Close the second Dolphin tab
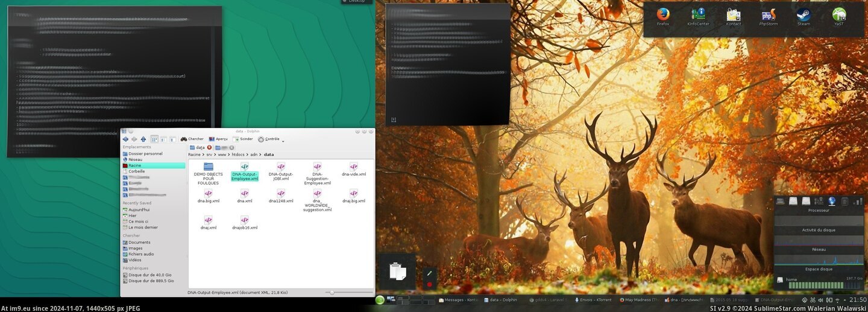 coord(231,147)
